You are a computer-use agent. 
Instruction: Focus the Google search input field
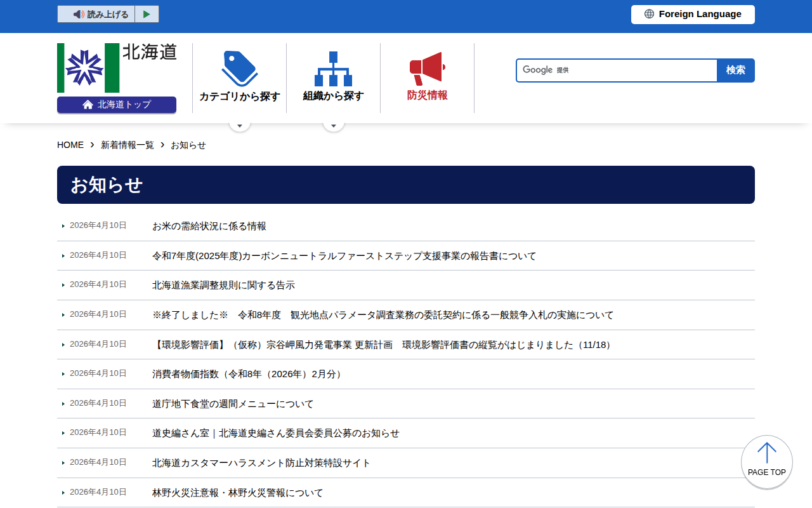(x=617, y=70)
